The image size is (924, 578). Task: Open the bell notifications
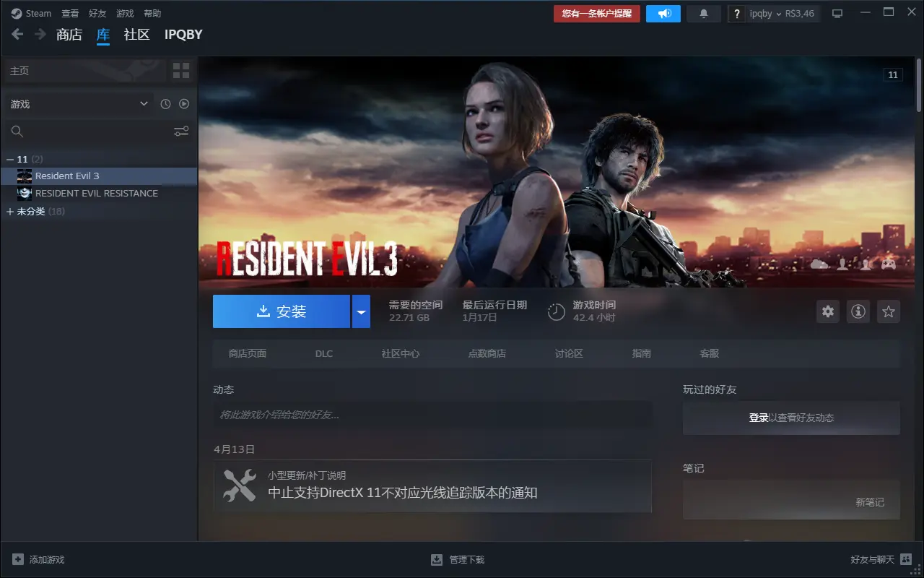pyautogui.click(x=704, y=14)
